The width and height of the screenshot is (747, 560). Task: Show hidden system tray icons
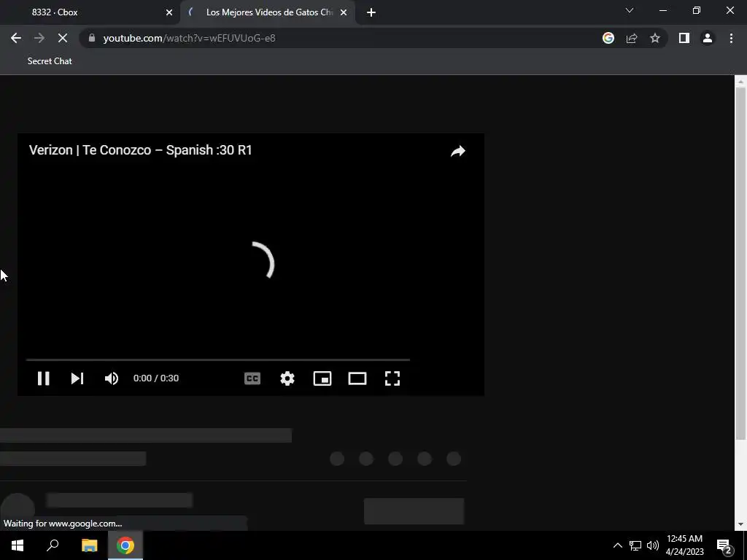(x=617, y=545)
